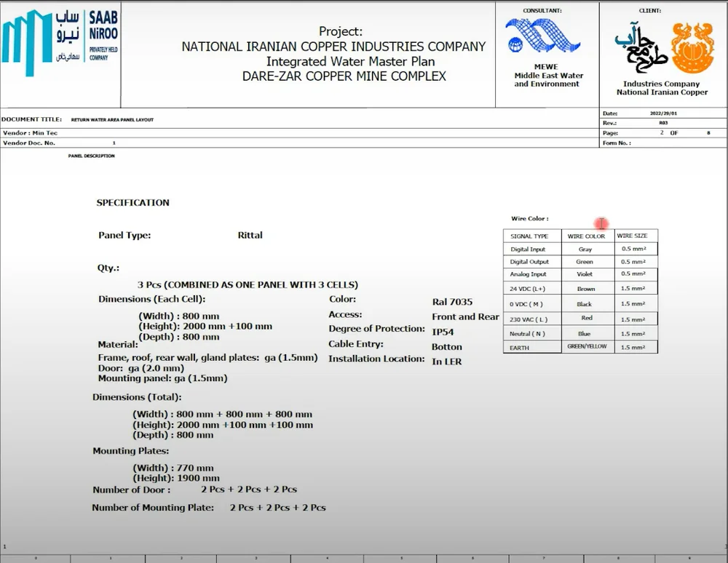The image size is (728, 563).
Task: Click the 'Front and Rear' access value
Action: [465, 316]
